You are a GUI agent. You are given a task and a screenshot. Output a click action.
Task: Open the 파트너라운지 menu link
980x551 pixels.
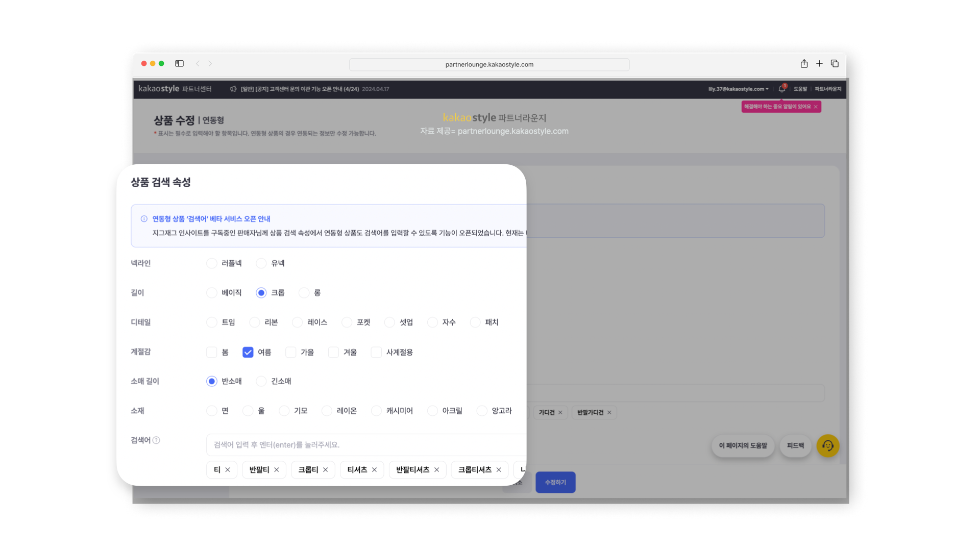click(x=828, y=89)
